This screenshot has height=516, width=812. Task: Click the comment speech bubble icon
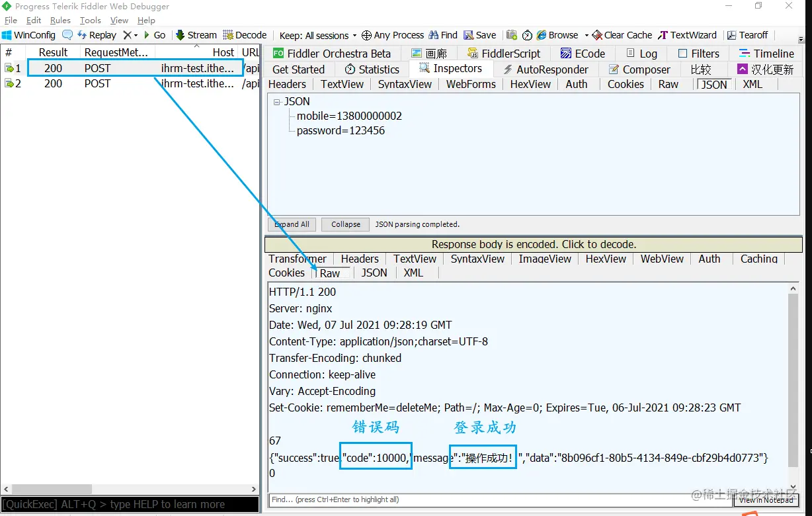pos(67,35)
